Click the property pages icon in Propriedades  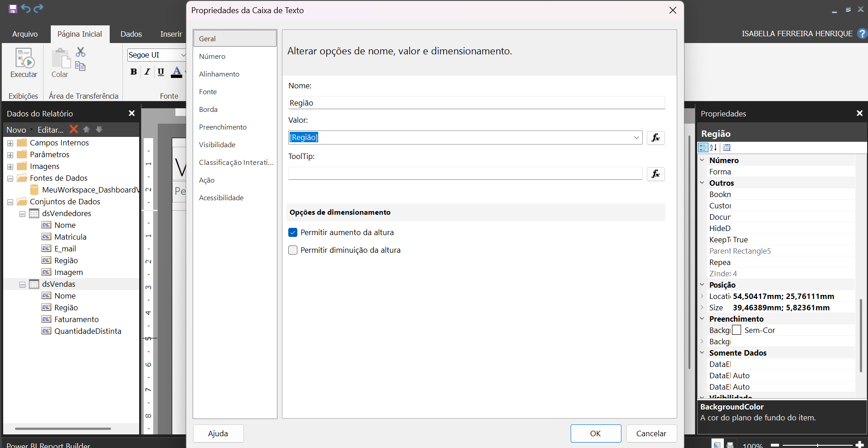[727, 148]
